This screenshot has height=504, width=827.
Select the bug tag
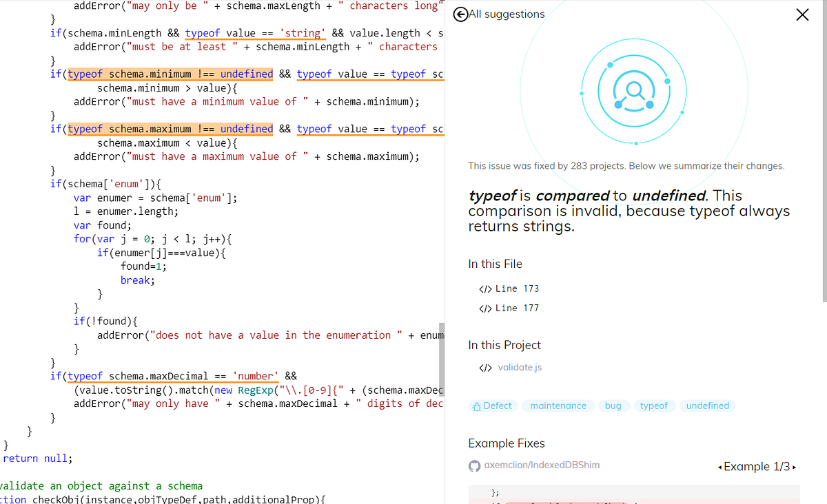(x=613, y=406)
